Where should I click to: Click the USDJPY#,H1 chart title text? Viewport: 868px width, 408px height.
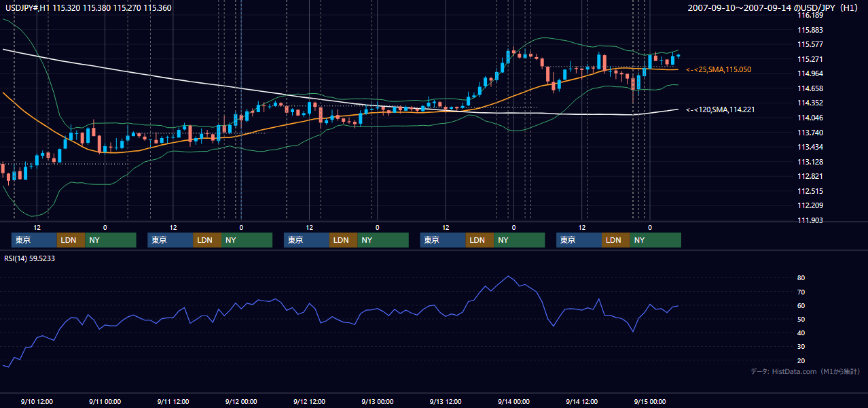click(88, 8)
